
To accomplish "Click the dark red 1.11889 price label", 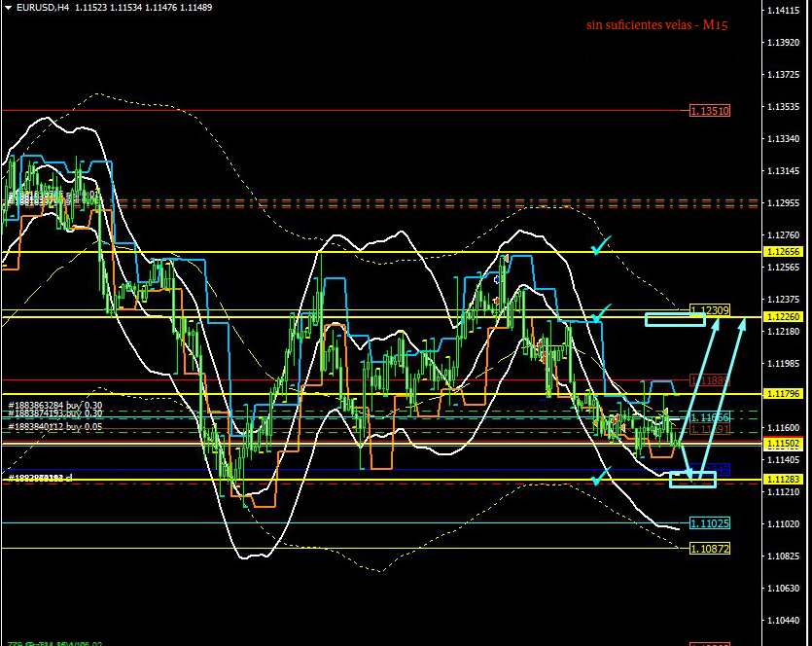I will point(710,380).
